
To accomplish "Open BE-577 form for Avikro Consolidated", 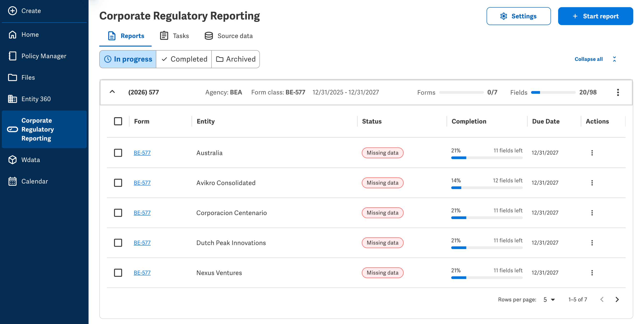I will pyautogui.click(x=142, y=183).
